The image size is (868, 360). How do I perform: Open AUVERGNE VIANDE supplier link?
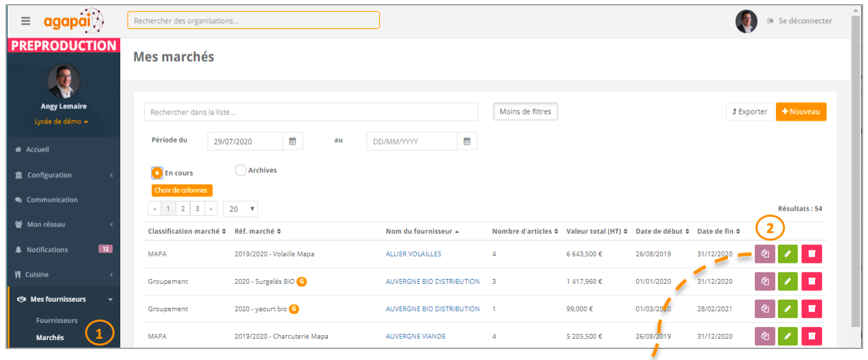pyautogui.click(x=415, y=336)
